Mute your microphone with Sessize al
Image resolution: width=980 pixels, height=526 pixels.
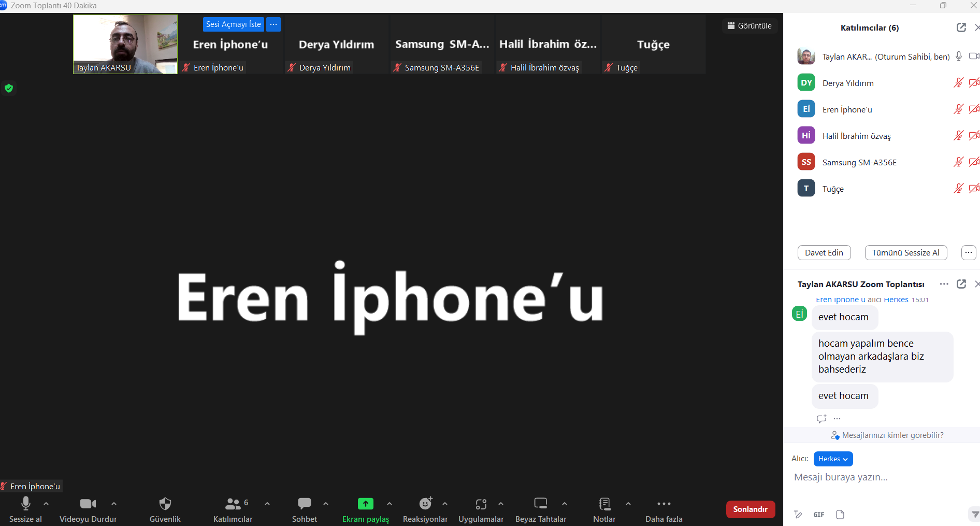pyautogui.click(x=25, y=509)
